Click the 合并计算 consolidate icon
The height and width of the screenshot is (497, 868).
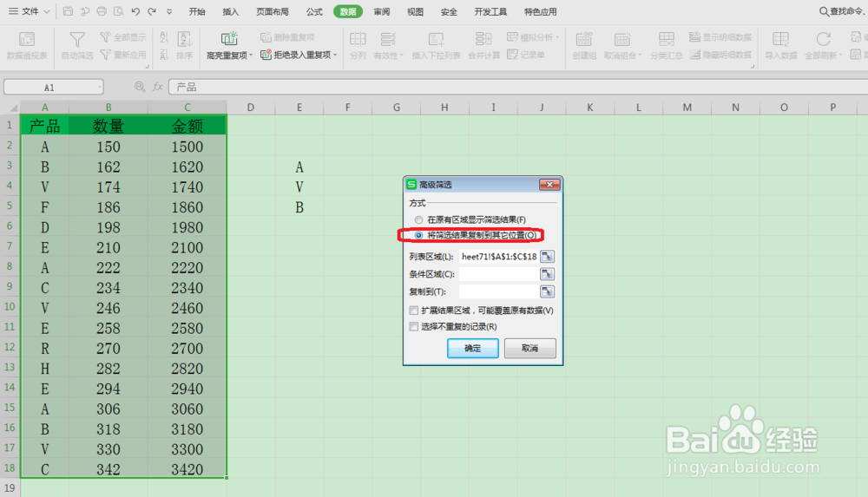point(483,39)
